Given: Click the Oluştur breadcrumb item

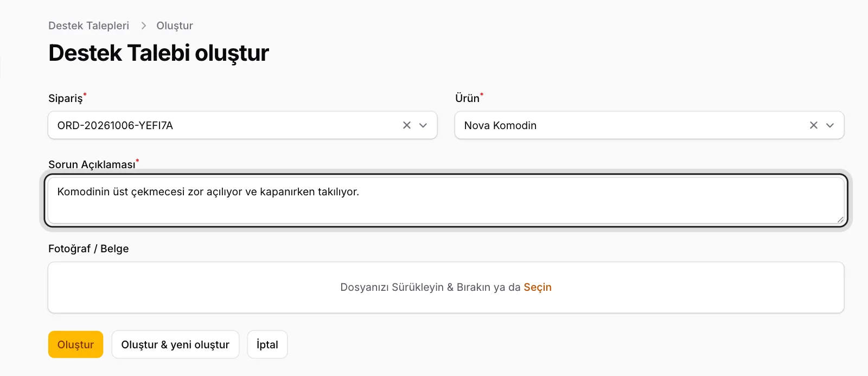Looking at the screenshot, I should coord(175,26).
